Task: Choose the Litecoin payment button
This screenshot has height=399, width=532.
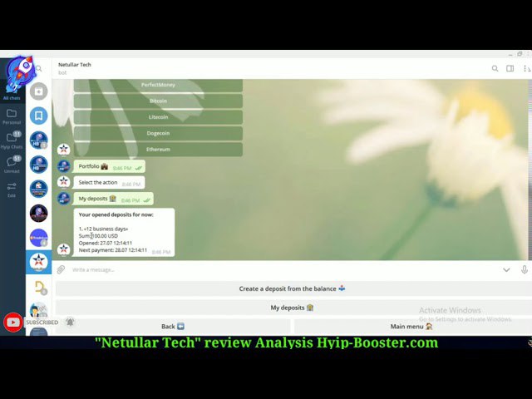Action: (x=158, y=117)
